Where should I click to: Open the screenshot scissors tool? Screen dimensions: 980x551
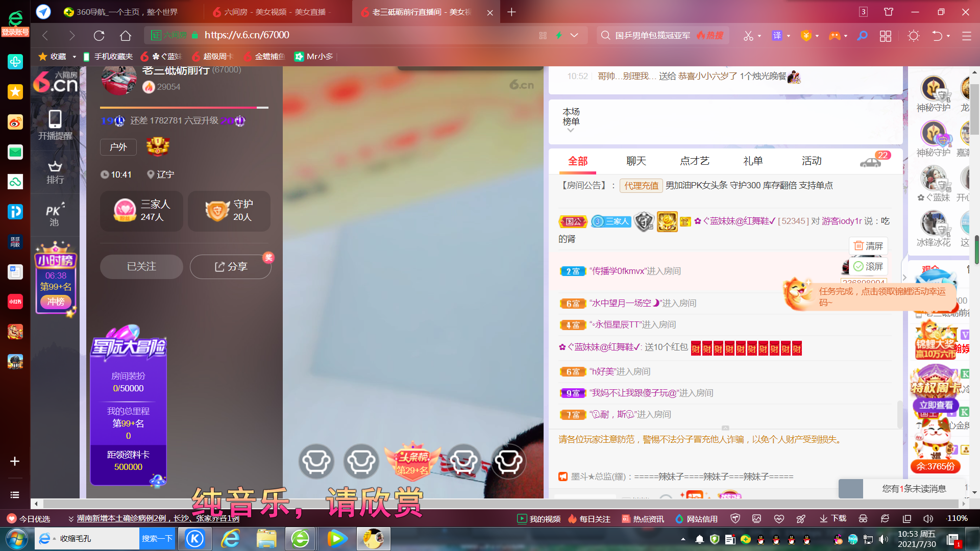[748, 35]
